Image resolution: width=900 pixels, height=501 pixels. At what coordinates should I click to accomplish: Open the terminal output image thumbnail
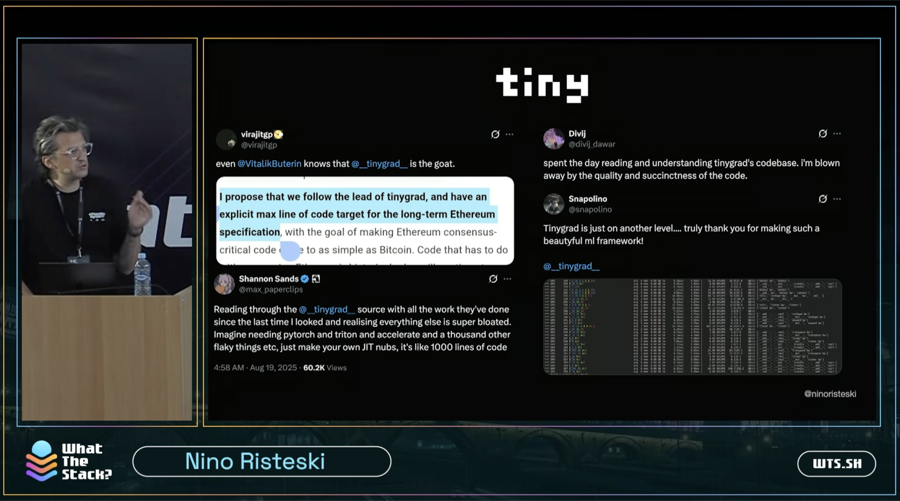[x=692, y=327]
